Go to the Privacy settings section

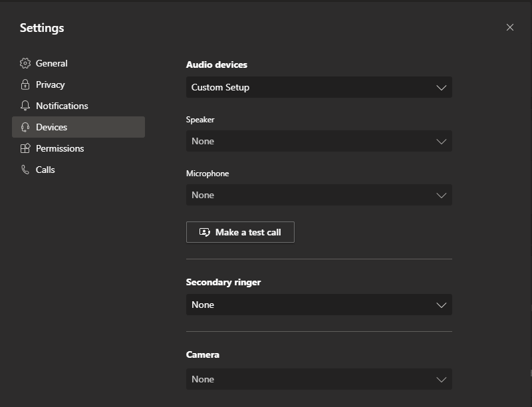(x=51, y=84)
